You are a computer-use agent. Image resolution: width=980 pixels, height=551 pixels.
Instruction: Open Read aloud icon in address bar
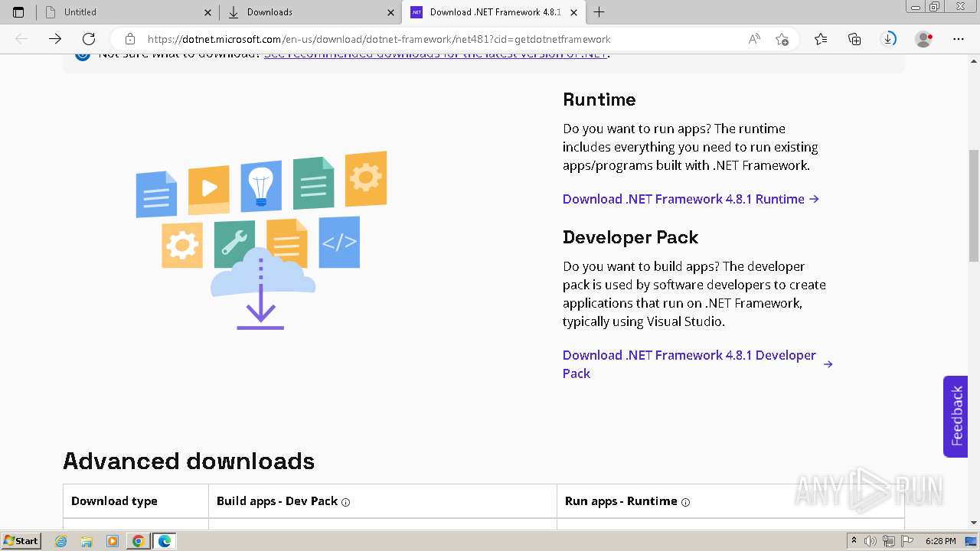[x=754, y=39]
